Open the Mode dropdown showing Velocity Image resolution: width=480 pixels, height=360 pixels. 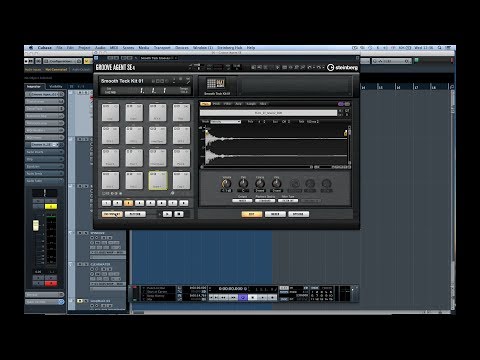tap(226, 122)
